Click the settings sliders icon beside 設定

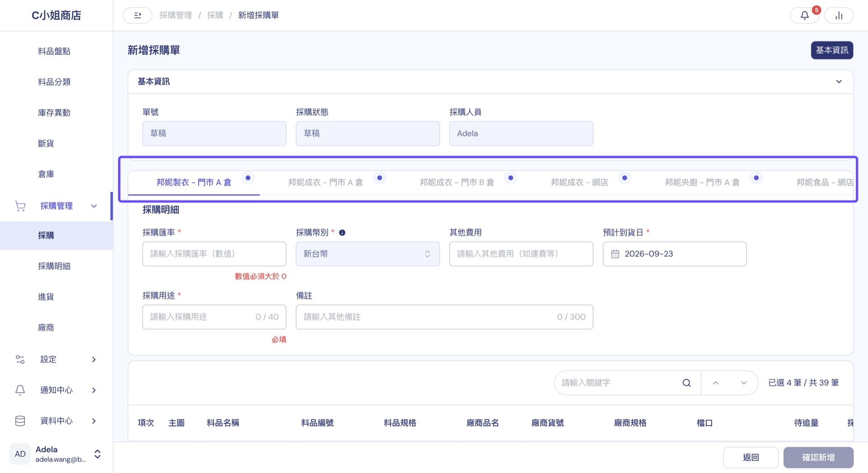coord(20,359)
